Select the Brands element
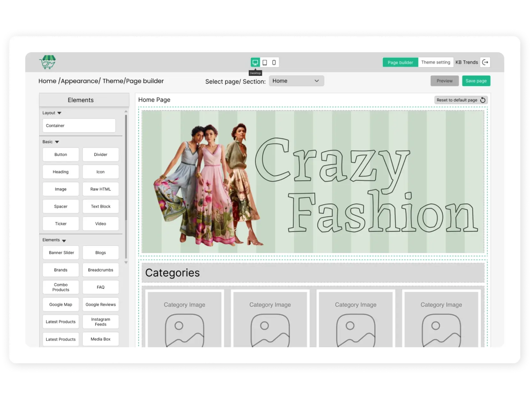 (x=61, y=270)
